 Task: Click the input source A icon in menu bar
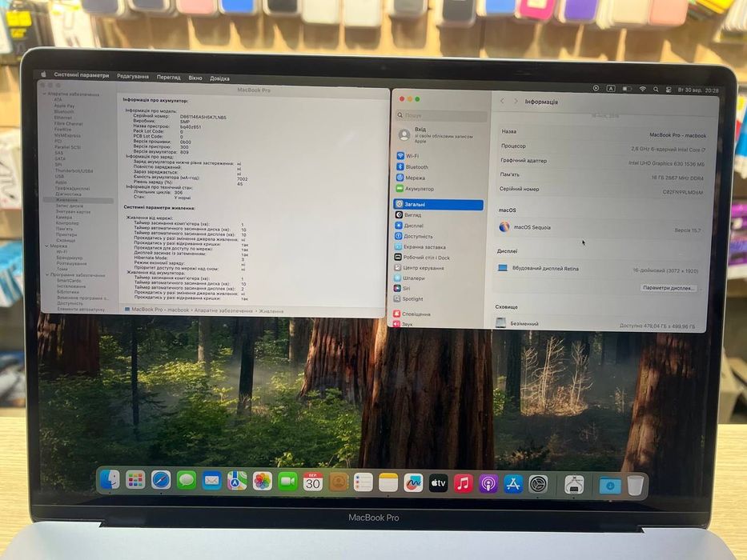click(x=611, y=89)
